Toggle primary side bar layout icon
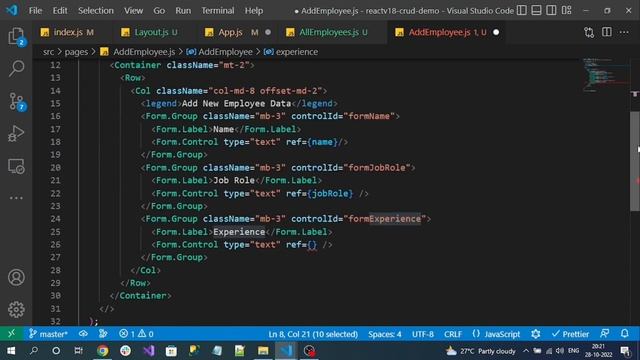640x360 pixels. (x=522, y=10)
